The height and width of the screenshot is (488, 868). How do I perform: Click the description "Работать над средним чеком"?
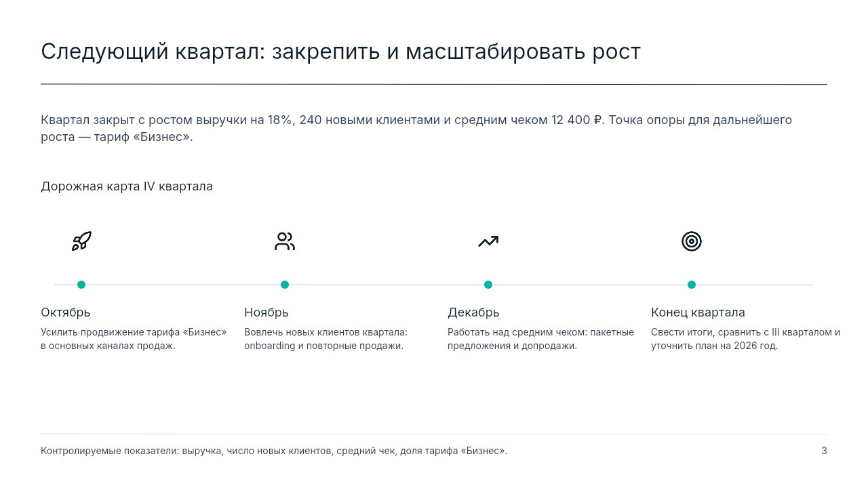tap(541, 339)
